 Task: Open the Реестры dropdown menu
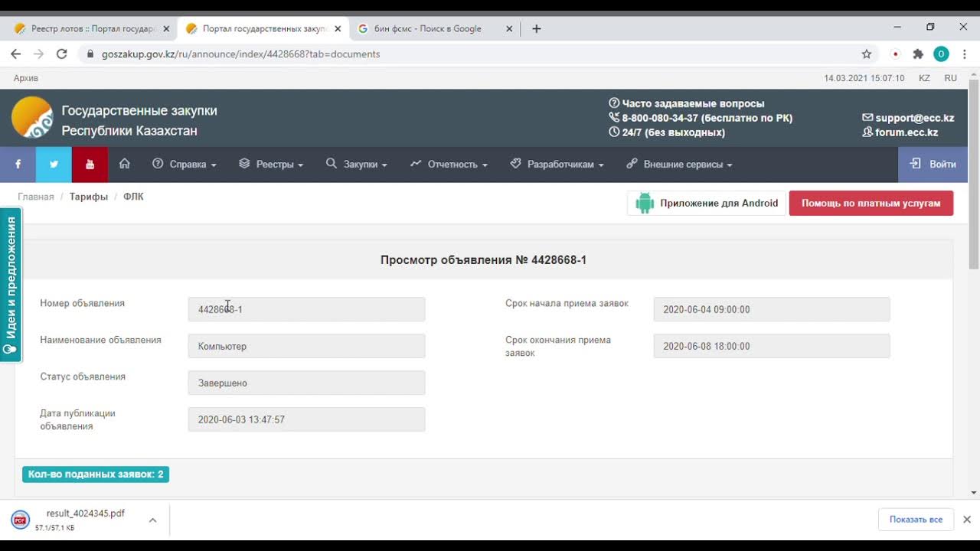(271, 164)
